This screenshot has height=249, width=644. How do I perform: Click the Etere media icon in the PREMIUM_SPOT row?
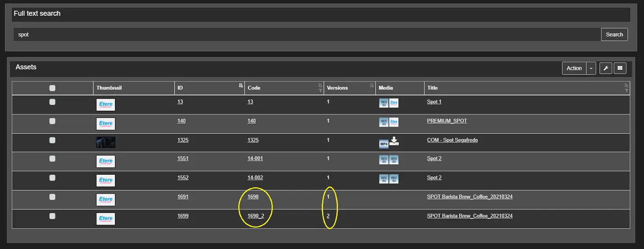tap(394, 122)
